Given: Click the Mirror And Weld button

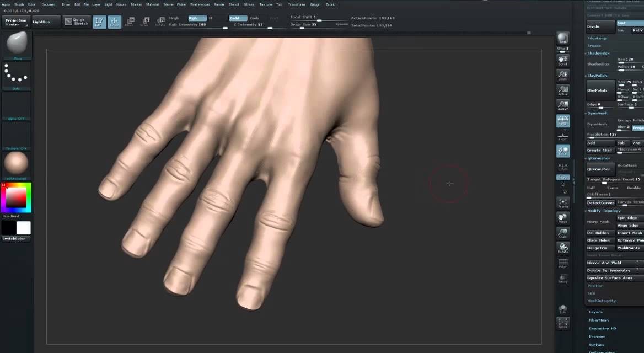Looking at the screenshot, I should 615,263.
